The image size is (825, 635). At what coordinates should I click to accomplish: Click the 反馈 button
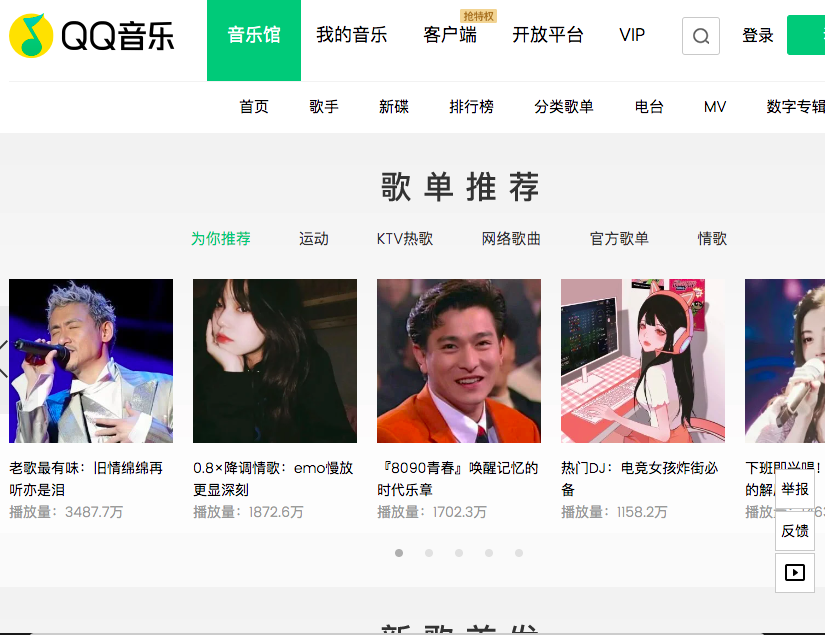tap(794, 531)
